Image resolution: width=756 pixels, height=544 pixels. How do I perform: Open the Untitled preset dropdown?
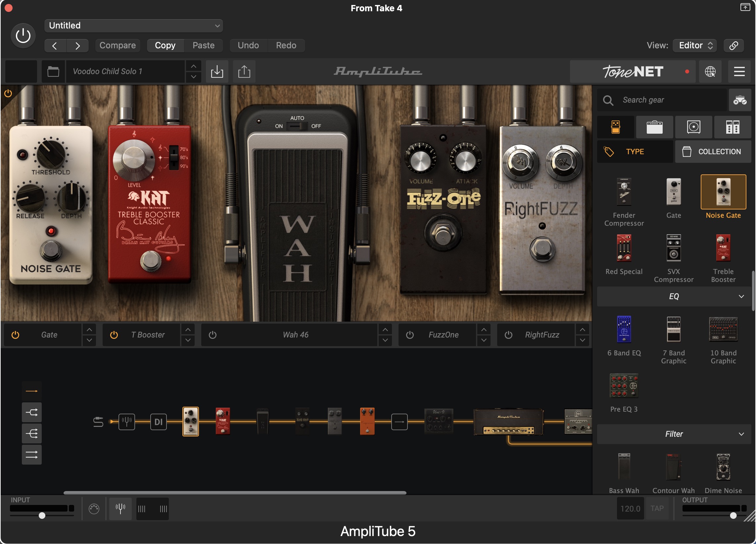point(133,26)
